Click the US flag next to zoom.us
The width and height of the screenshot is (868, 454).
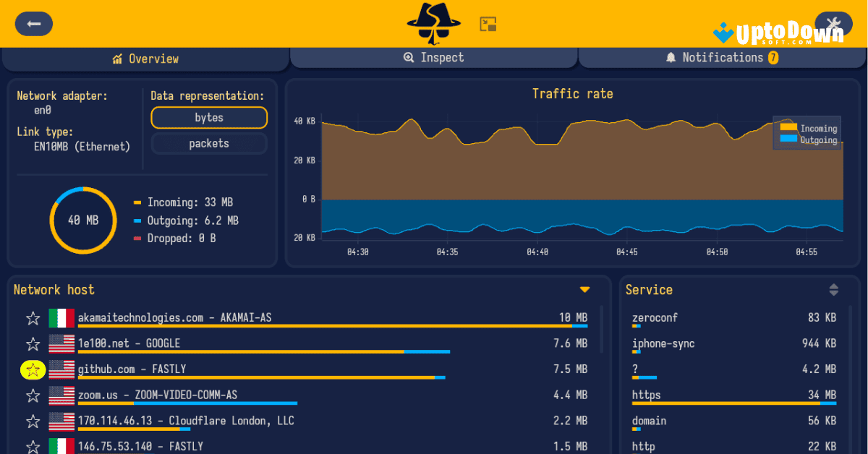(x=61, y=395)
